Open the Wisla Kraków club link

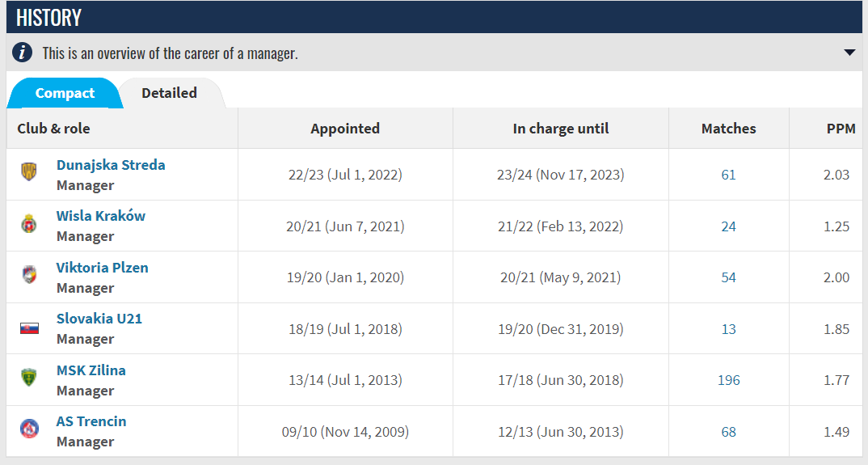coord(101,216)
